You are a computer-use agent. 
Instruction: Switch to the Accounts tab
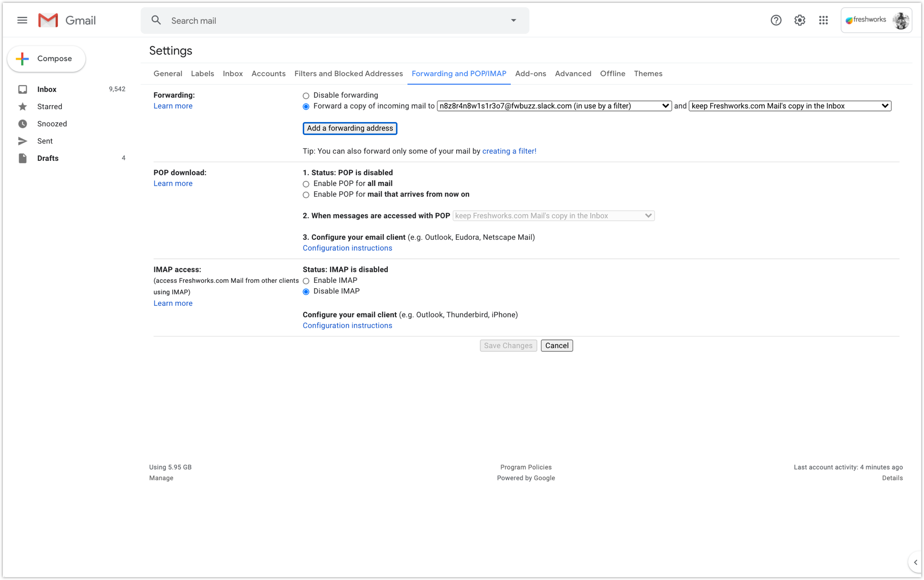268,74
